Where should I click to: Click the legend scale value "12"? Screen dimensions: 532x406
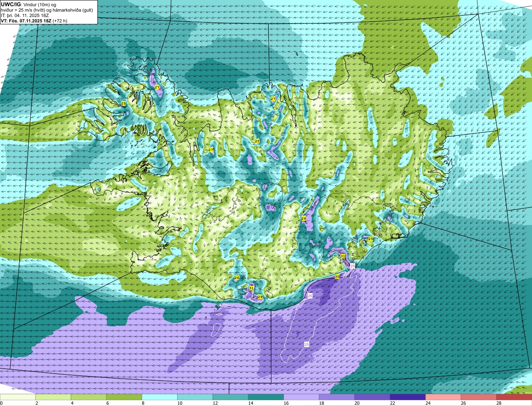214,403
